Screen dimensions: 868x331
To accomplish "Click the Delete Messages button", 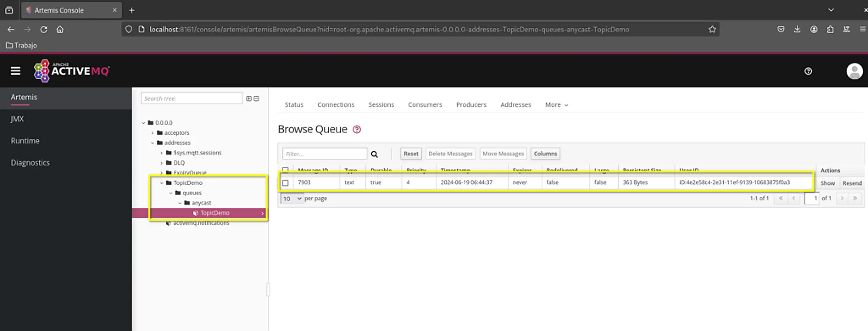I will pos(450,154).
